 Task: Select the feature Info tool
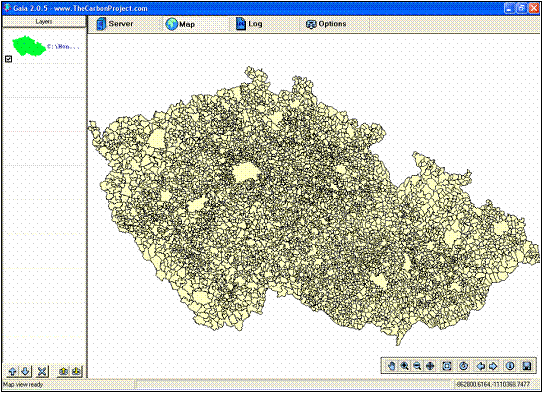(510, 366)
